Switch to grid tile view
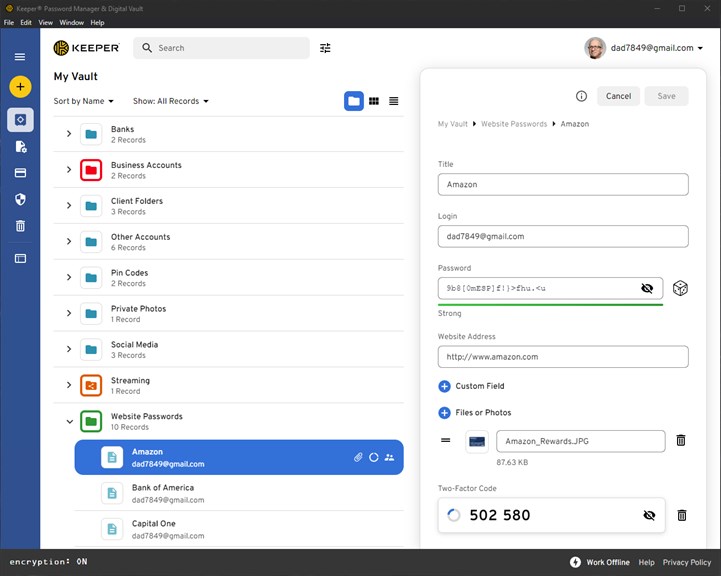This screenshot has width=721, height=576. tap(374, 101)
